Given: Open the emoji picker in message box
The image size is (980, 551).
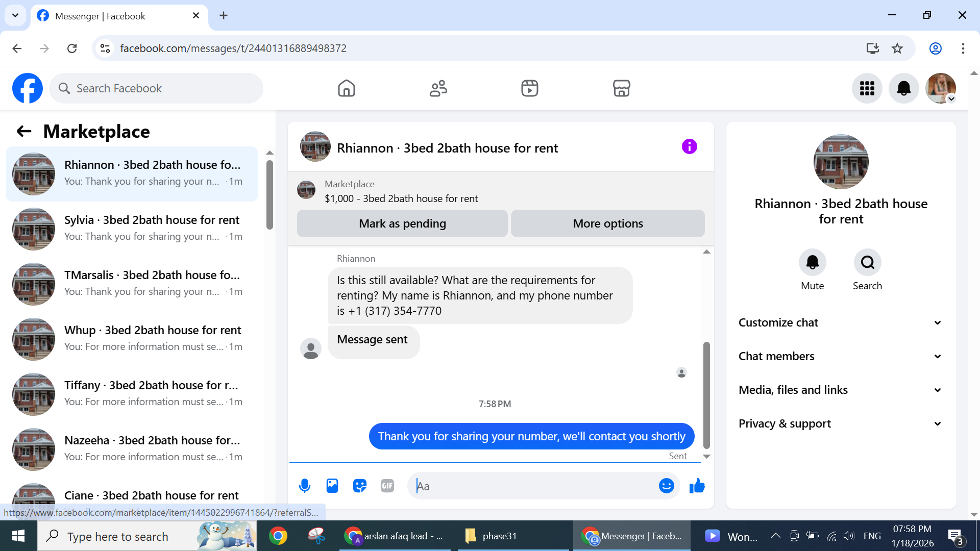Looking at the screenshot, I should pyautogui.click(x=666, y=486).
